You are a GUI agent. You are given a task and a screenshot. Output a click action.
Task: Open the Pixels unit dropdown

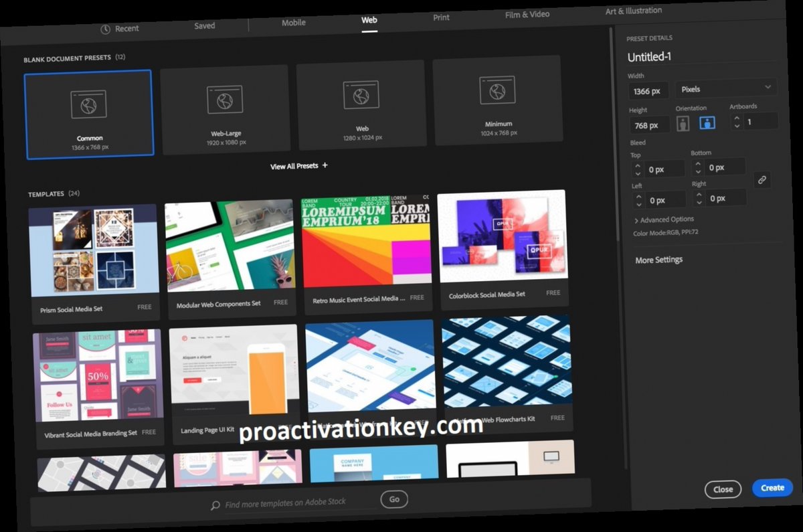pos(725,89)
